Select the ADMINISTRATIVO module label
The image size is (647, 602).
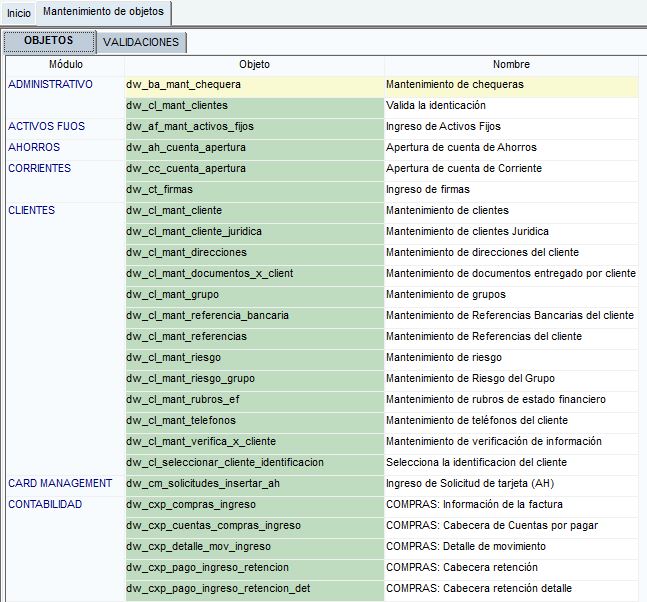(50, 84)
